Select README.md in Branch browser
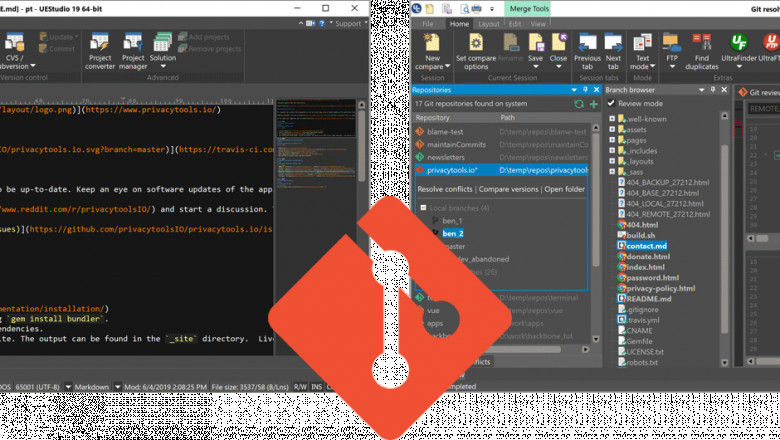Screen dimensions: 780x440 tap(644, 299)
